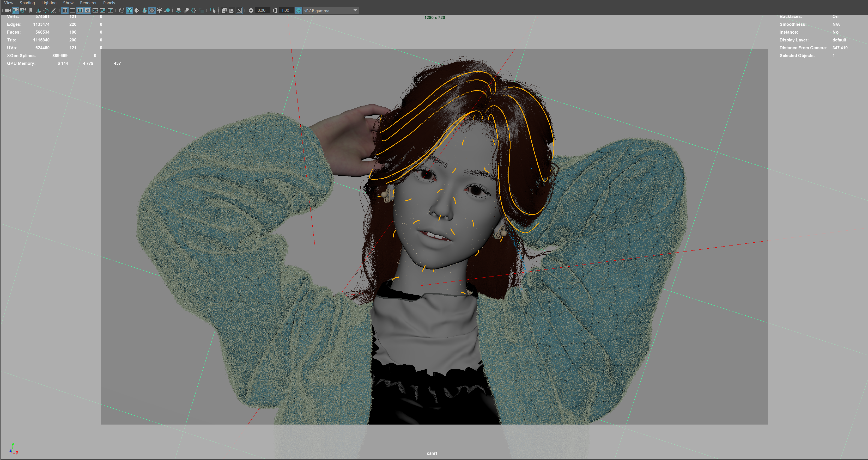The image size is (868, 460).
Task: Click the Depth of Field icon
Action: point(202,10)
